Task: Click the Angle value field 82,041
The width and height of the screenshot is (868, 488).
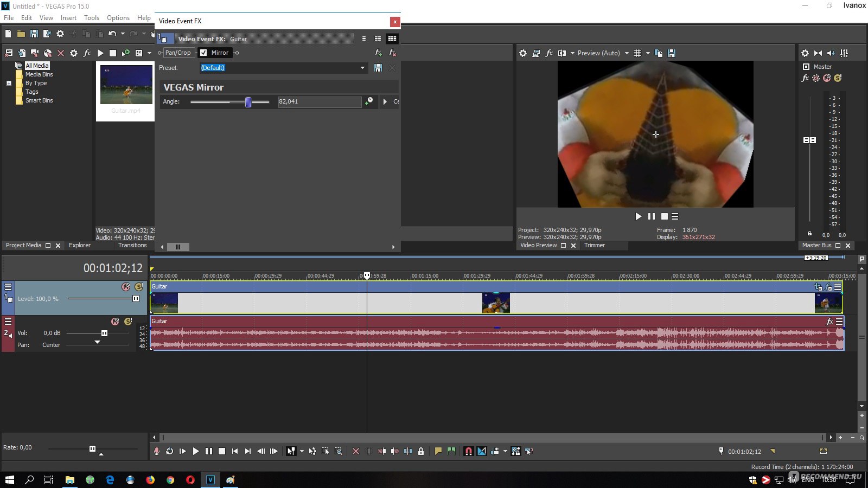Action: pos(320,101)
